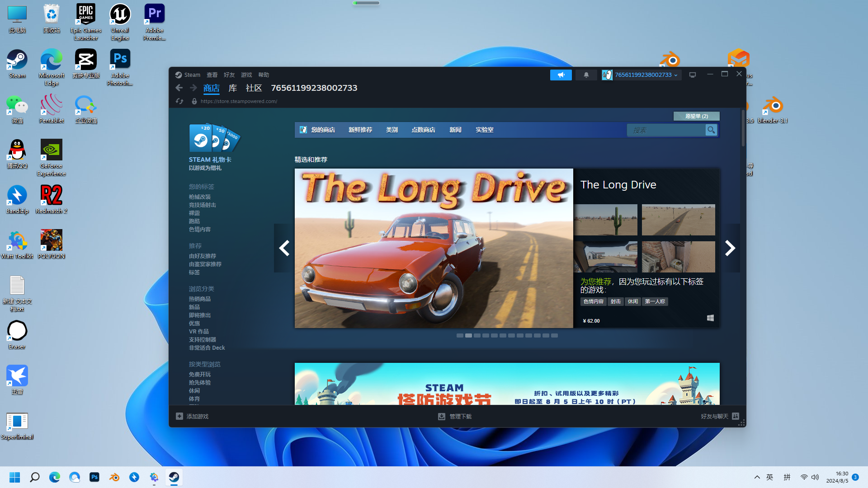Go back using Steam's back arrow

click(179, 88)
